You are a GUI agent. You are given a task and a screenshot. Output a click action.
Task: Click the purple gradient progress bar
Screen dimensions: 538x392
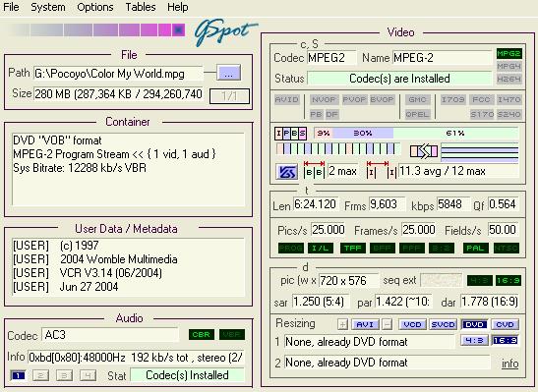tap(97, 29)
